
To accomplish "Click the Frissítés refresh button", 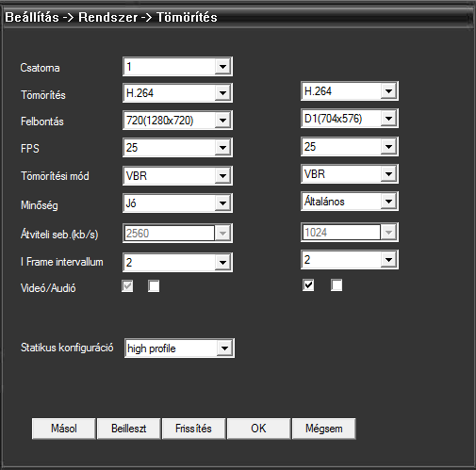I will [194, 429].
